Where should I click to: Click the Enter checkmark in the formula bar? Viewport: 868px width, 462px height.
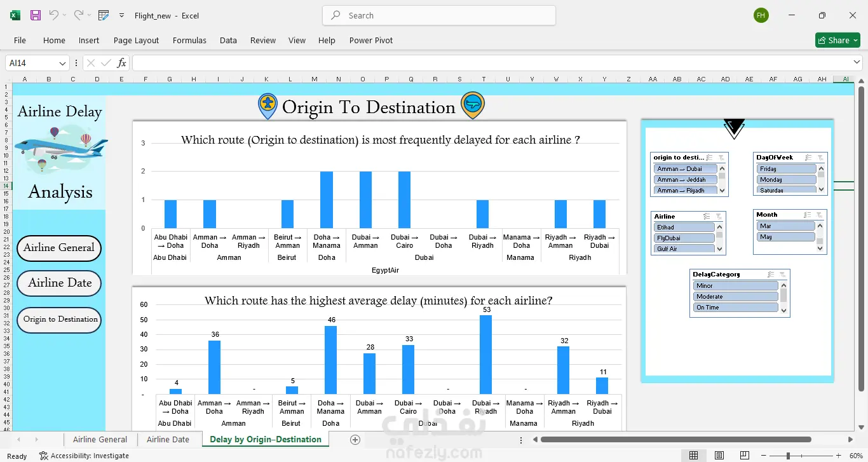click(106, 63)
